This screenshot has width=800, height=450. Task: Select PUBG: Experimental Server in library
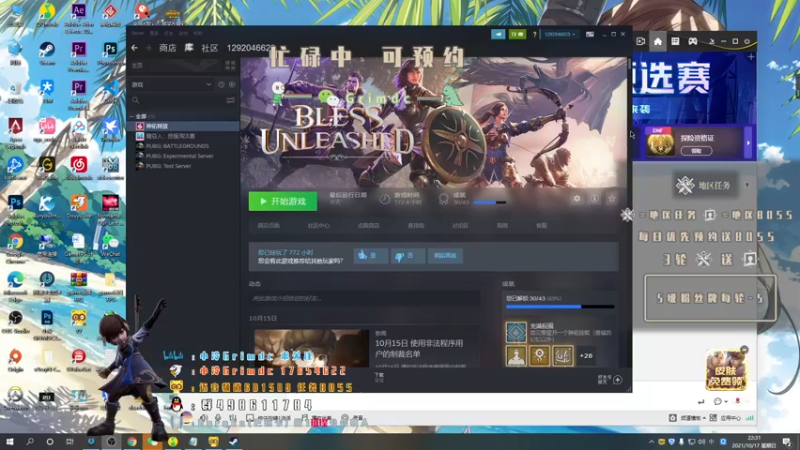pyautogui.click(x=179, y=156)
